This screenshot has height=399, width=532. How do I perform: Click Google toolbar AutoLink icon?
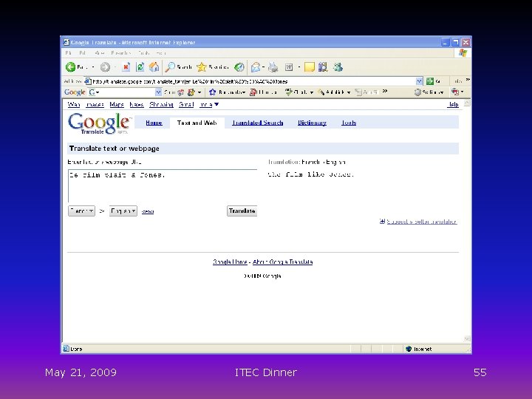coord(321,92)
